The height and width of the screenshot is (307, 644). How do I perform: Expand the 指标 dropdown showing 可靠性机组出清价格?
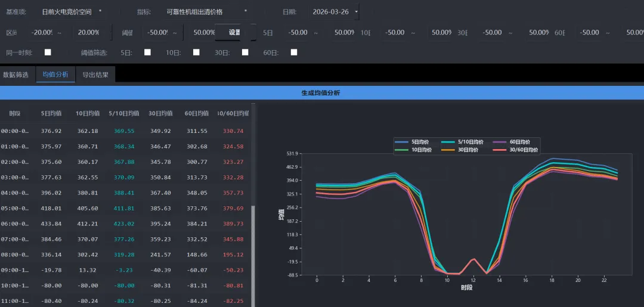pyautogui.click(x=207, y=11)
